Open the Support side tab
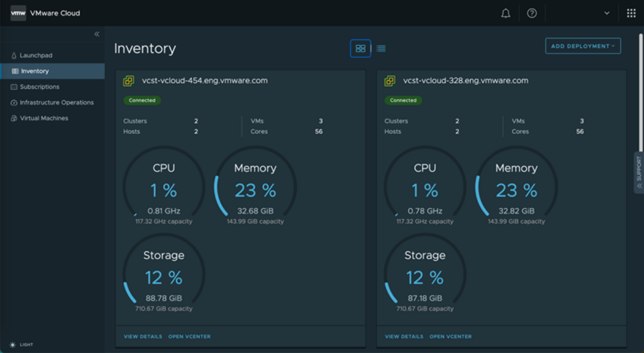This screenshot has width=644, height=353. coord(639,173)
